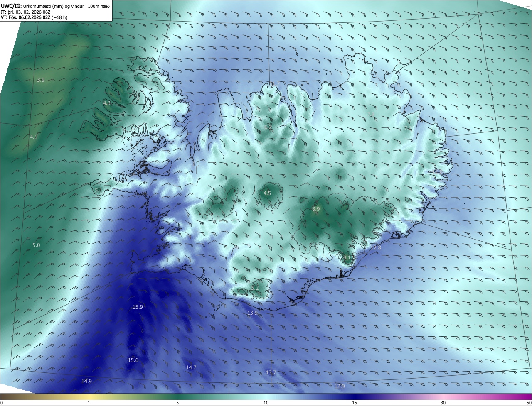
Task: Click the 'IT: þri. 03. 02. 2026 06Z' line
Action: coord(26,12)
